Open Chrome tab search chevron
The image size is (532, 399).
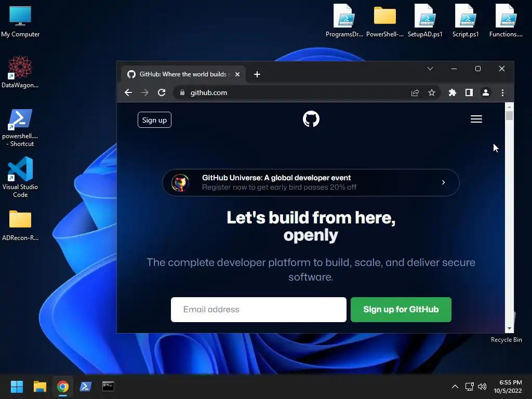pos(430,69)
